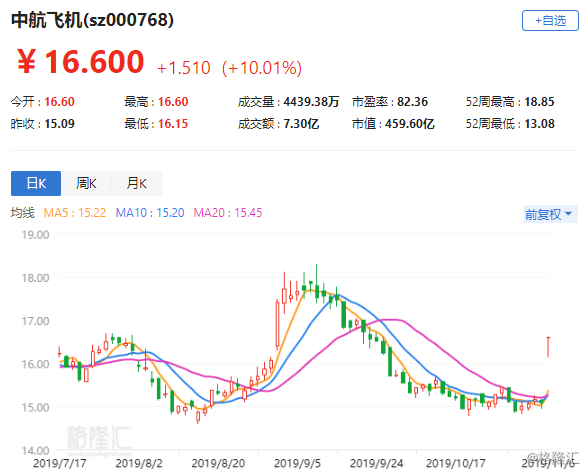
Task: Click the 18.00 price axis label
Action: point(35,278)
